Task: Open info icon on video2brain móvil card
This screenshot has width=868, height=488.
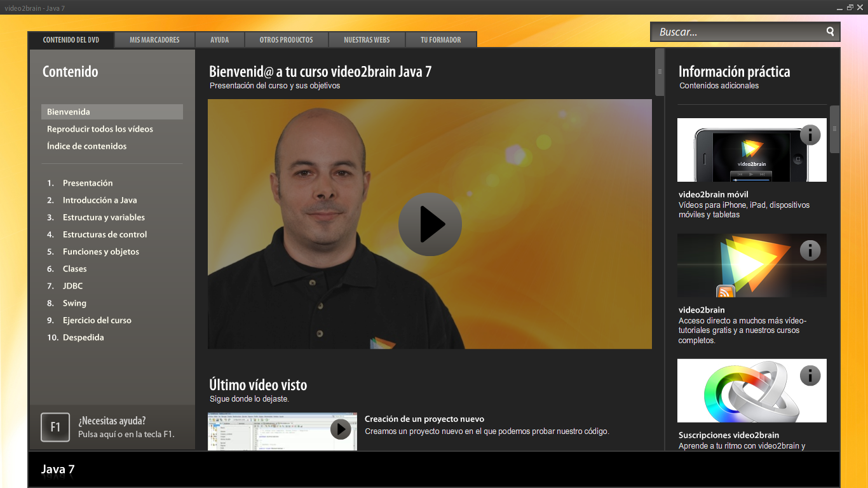Action: [810, 135]
